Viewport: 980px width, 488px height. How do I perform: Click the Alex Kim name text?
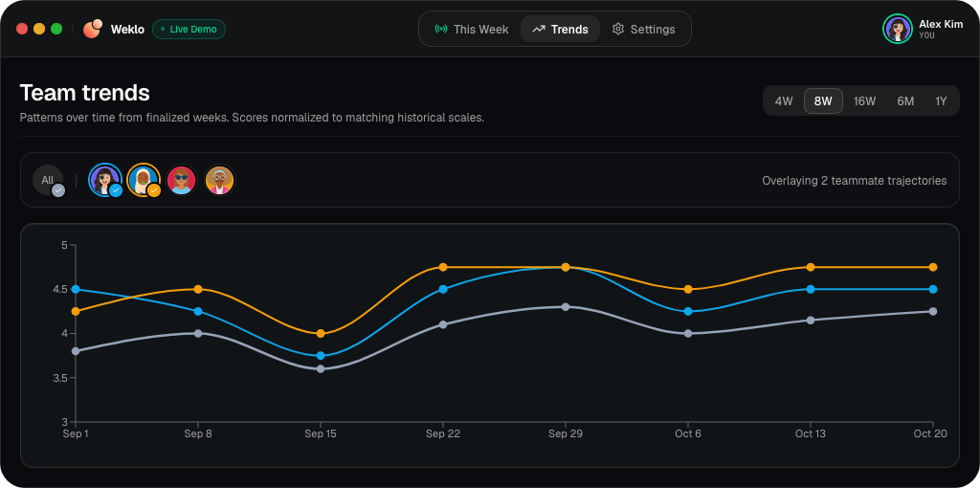pos(941,24)
